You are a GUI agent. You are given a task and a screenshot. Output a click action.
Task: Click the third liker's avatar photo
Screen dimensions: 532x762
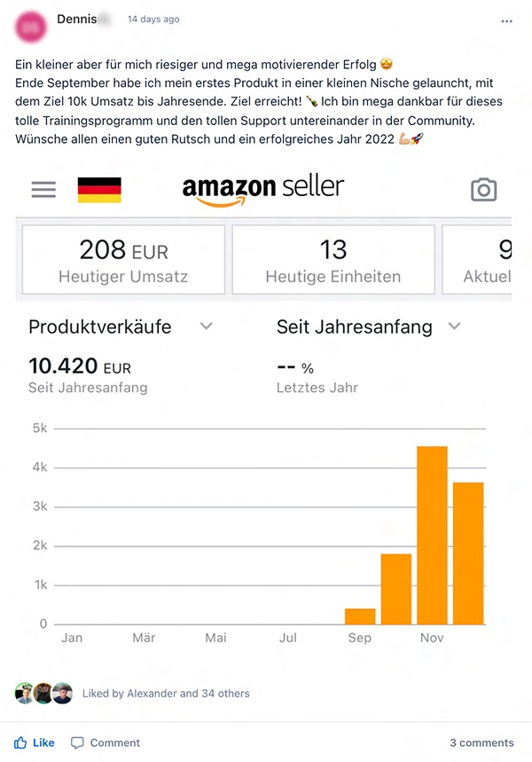point(63,693)
